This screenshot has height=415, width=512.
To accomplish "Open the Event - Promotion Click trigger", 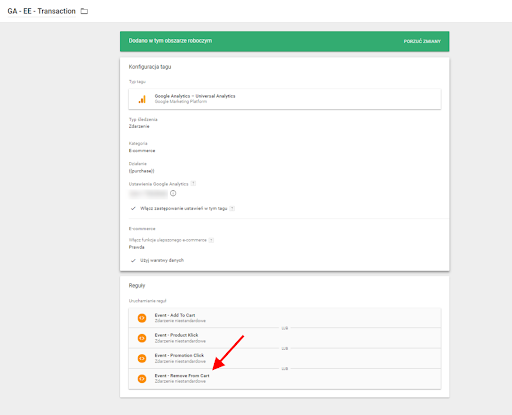I will coord(285,358).
